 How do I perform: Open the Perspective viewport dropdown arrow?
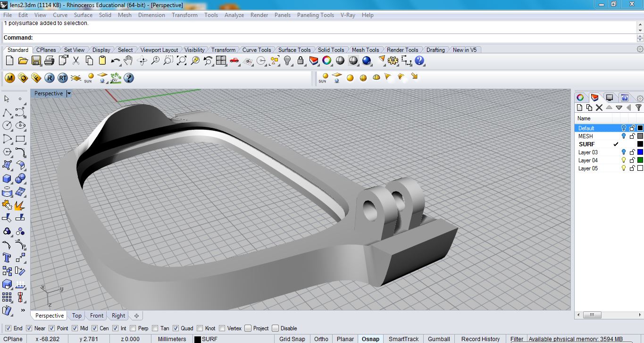click(x=69, y=93)
